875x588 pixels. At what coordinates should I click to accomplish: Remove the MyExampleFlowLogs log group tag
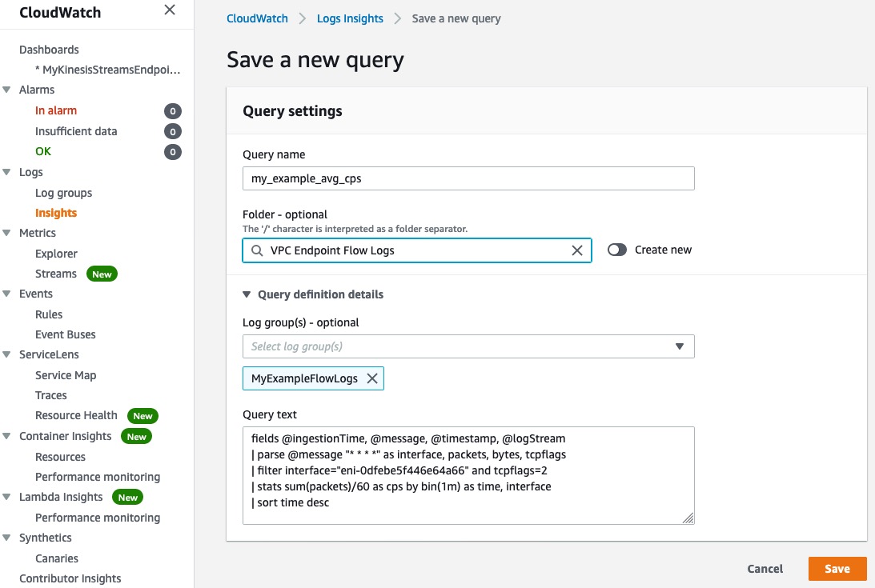click(x=372, y=378)
